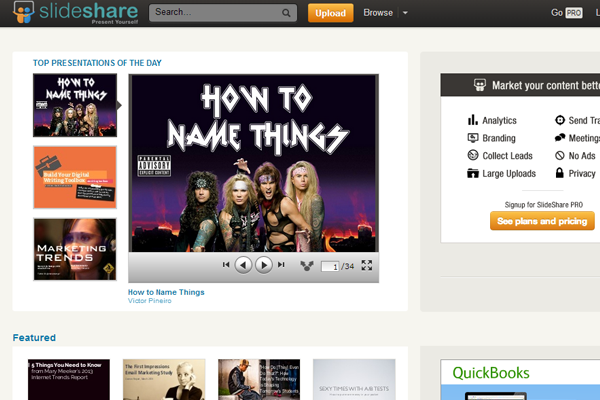This screenshot has width=600, height=400.
Task: Click the slide number input box
Action: click(x=330, y=266)
